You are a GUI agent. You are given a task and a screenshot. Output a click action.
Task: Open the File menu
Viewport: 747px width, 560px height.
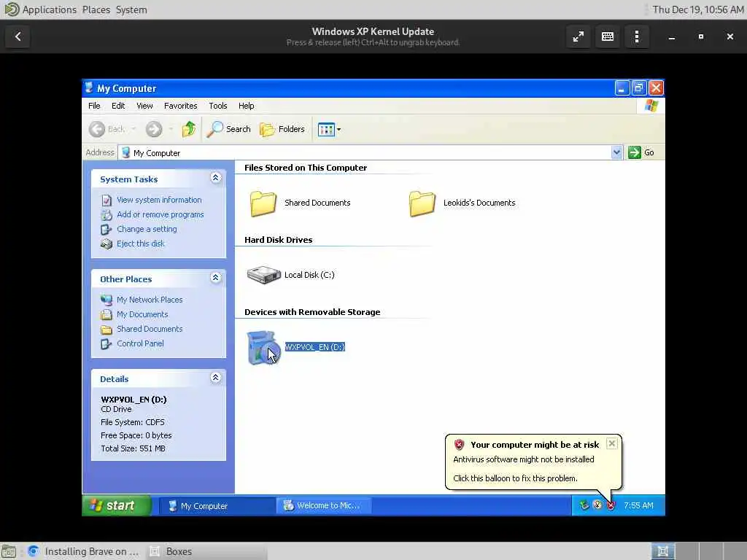point(94,106)
